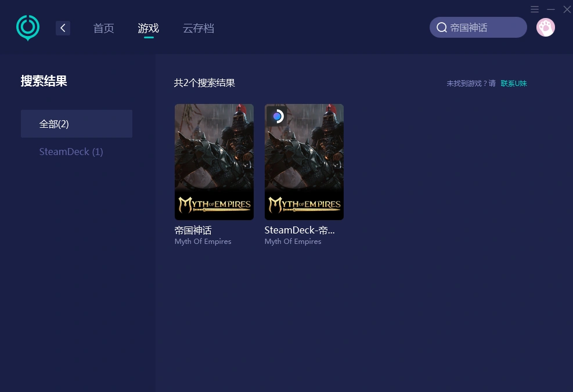Click the magnifier search icon
The image size is (573, 392).
coord(441,27)
